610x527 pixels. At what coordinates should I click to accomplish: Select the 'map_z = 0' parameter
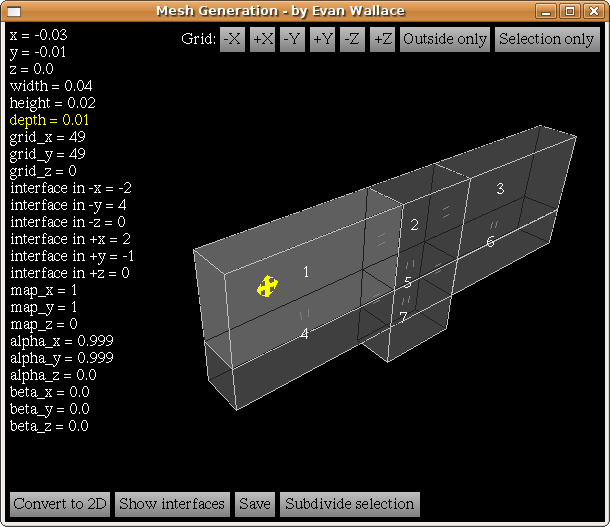(44, 324)
